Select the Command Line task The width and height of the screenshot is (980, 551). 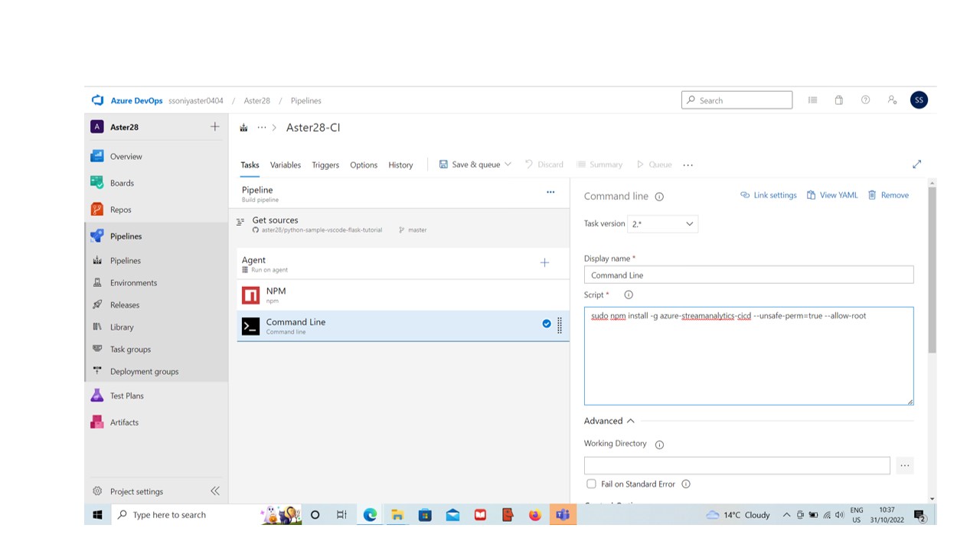[403, 326]
